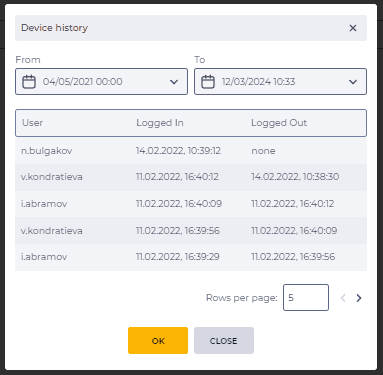Click login time 11.02.2022, 16:40:12
The image size is (383, 375).
pos(177,177)
